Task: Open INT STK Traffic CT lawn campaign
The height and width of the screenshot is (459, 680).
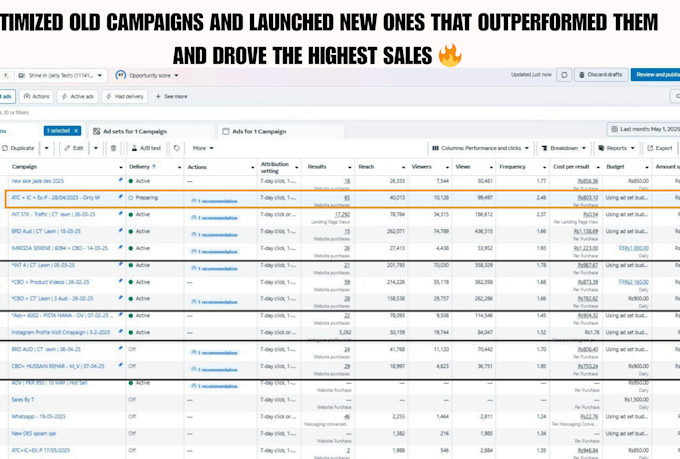Action: point(53,214)
